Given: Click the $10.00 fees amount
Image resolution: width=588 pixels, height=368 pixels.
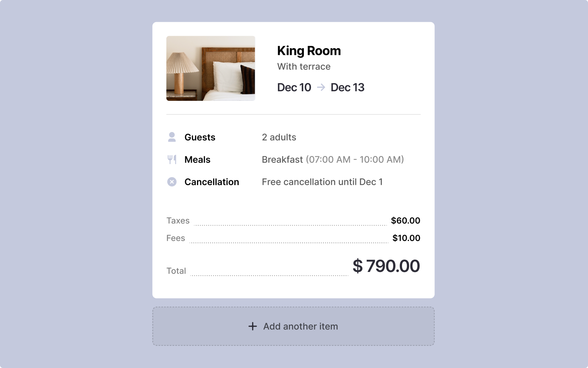Looking at the screenshot, I should (x=406, y=238).
